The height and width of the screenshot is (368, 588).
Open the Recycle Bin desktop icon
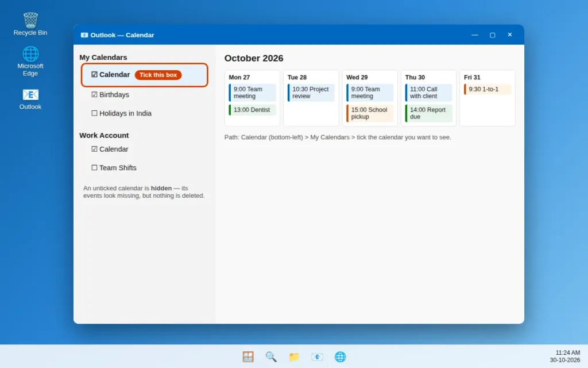tap(30, 24)
